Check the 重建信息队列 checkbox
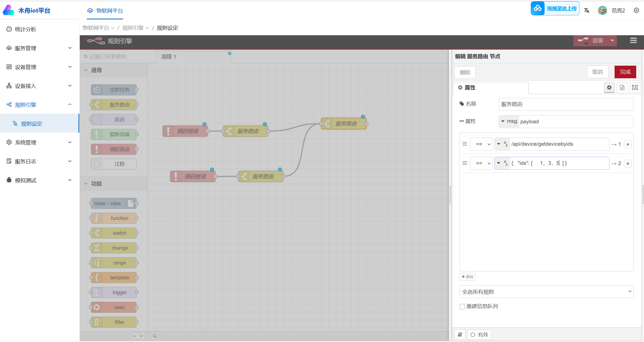 click(x=462, y=307)
